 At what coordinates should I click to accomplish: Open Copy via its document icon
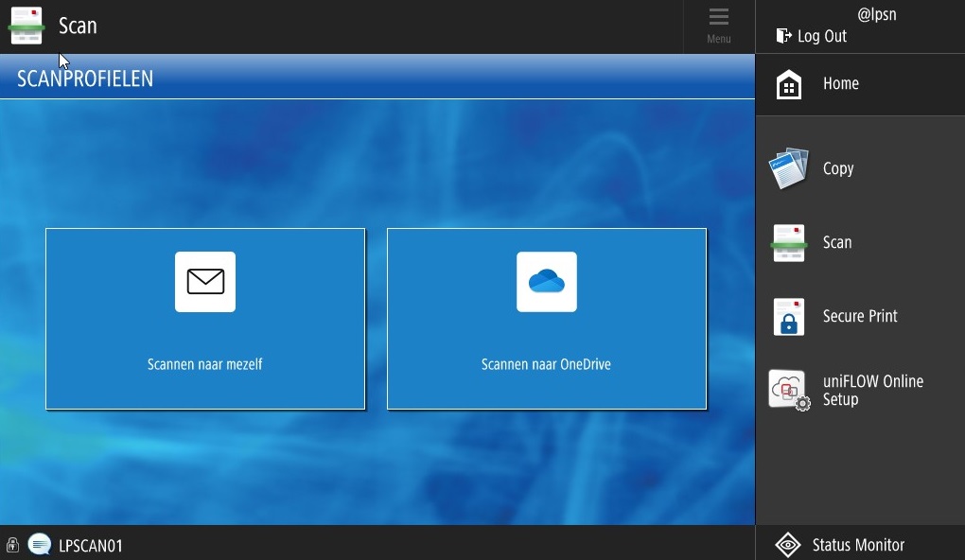[x=788, y=169]
